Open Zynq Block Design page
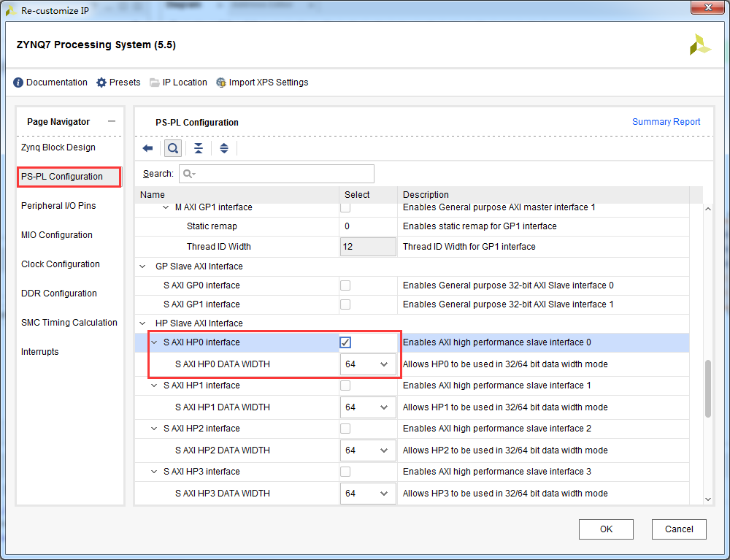 point(58,147)
